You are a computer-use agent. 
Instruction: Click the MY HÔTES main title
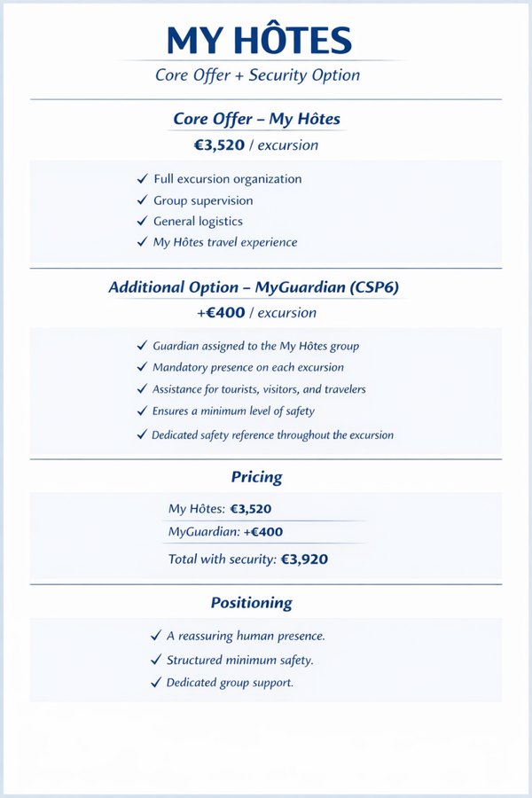click(260, 40)
